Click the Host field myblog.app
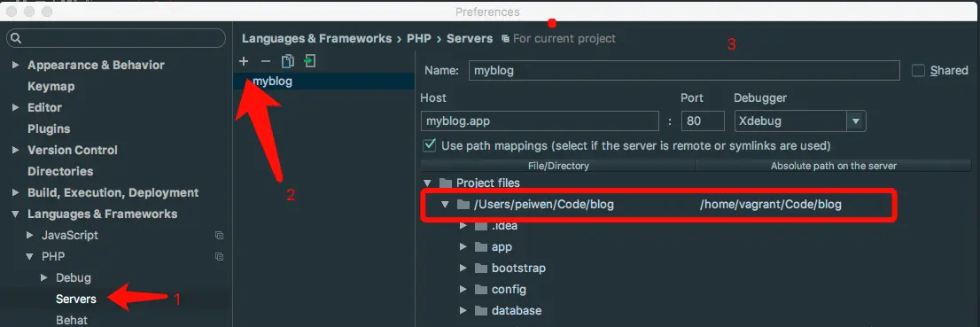Viewport: 980px width, 327px height. coord(540,121)
